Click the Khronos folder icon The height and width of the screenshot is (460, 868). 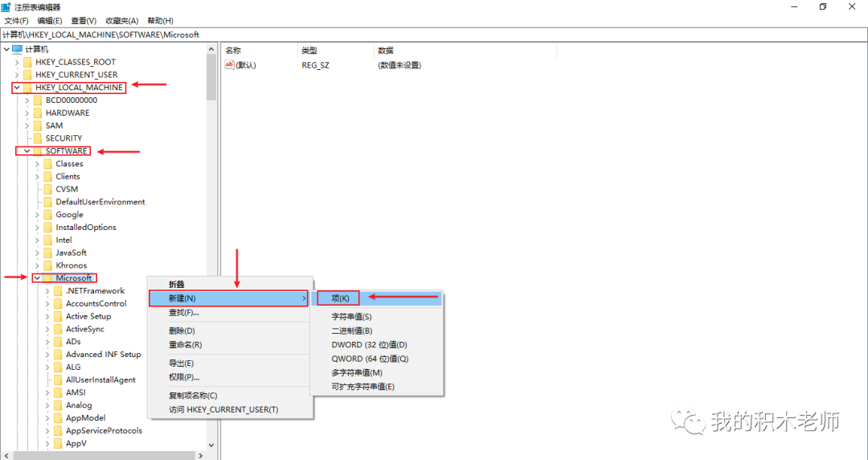pos(47,265)
